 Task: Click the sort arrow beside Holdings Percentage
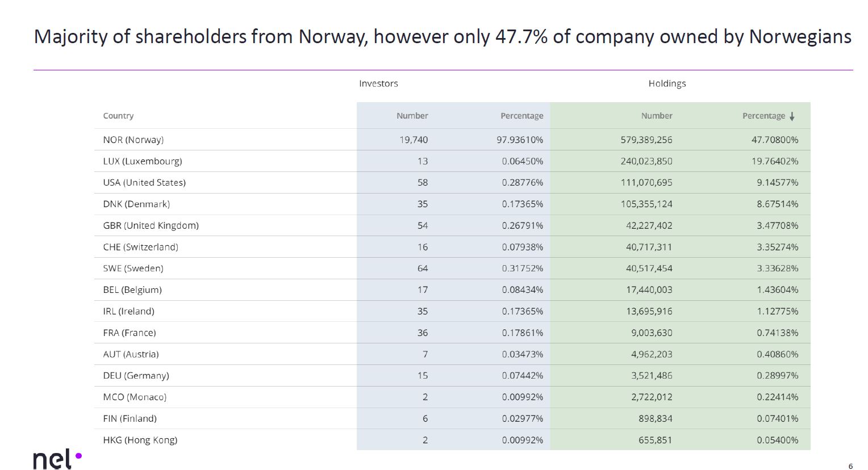click(x=792, y=116)
